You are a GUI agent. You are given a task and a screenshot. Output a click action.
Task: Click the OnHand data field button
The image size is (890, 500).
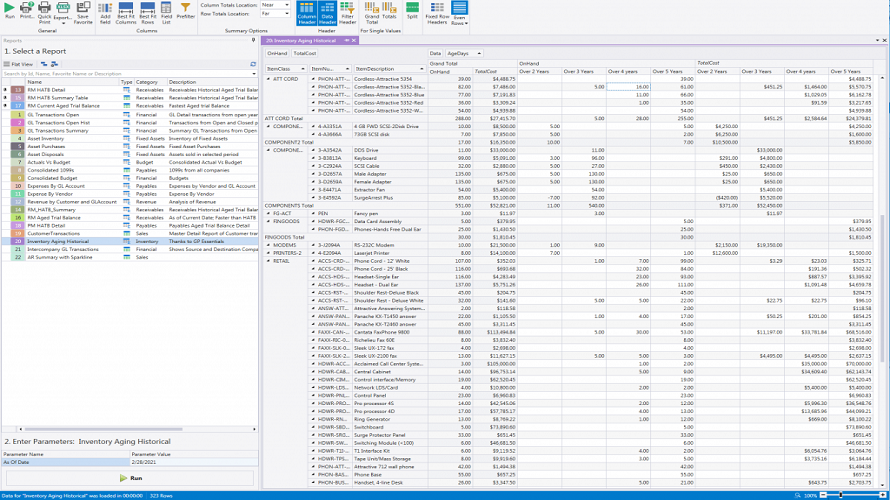(277, 53)
